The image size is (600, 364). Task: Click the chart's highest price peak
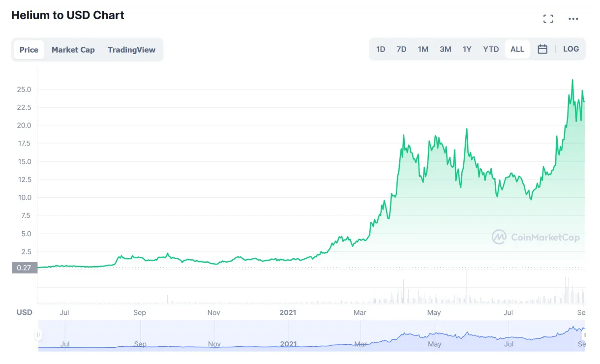coord(573,80)
